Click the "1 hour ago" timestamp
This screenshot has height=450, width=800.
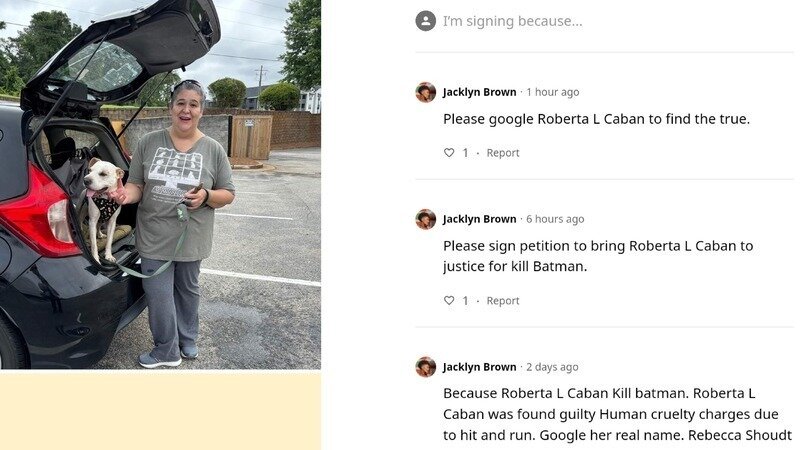[553, 92]
